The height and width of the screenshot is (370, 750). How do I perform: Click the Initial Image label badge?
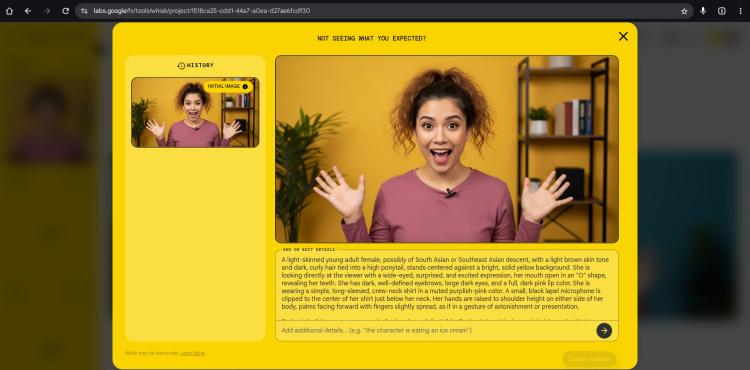click(x=228, y=87)
